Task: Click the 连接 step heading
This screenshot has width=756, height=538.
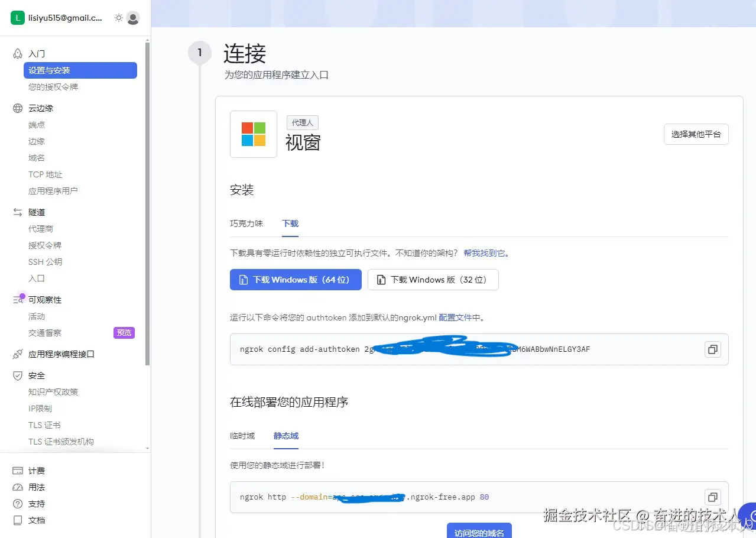Action: coord(245,54)
